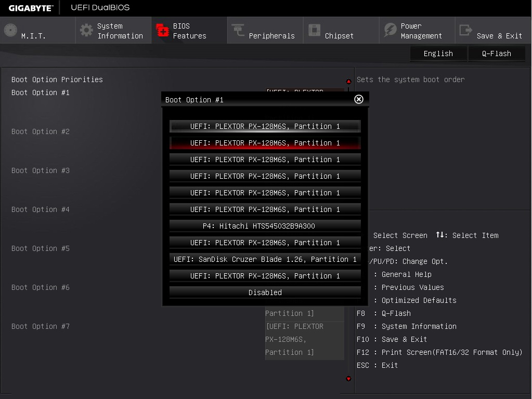Screen dimensions: 532x399
Task: Click the 'F12 : Print Screen' help line
Action: tap(439, 352)
